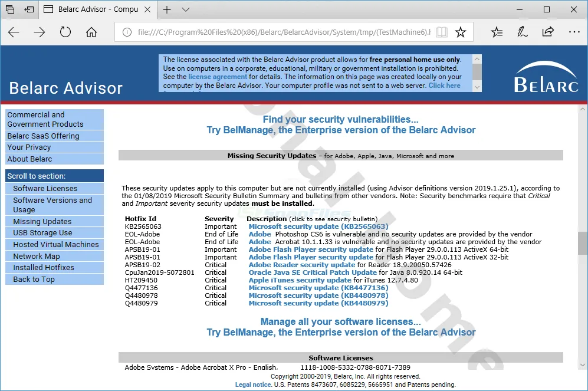
Task: Open a new tab with plus icon
Action: coord(167,10)
